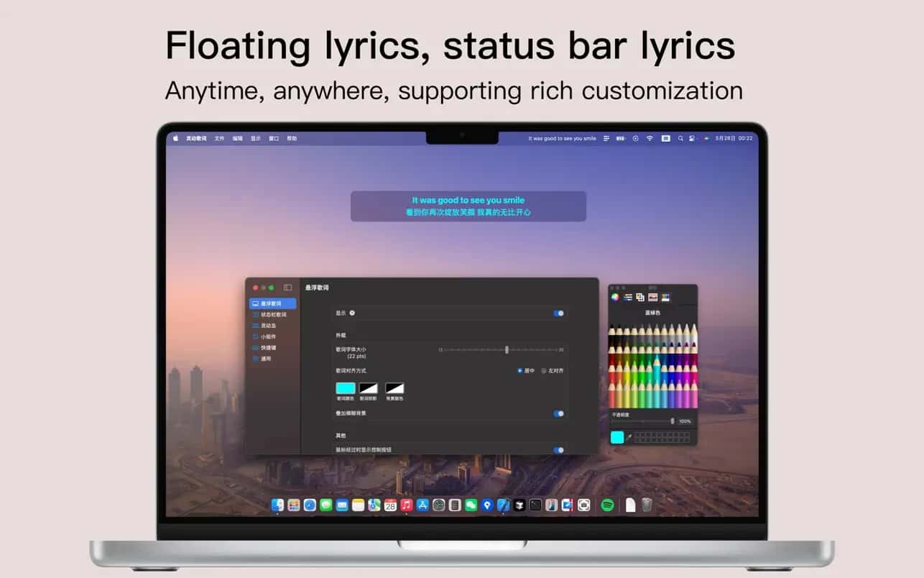This screenshot has width=924, height=578.
Task: Toggle the sidebar with the sidebar icon
Action: pos(287,288)
